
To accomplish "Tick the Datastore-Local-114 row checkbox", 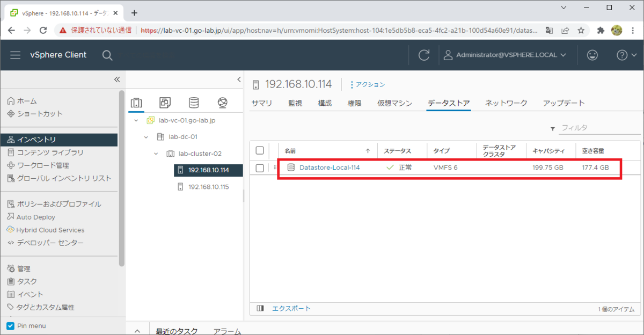I will pos(260,168).
